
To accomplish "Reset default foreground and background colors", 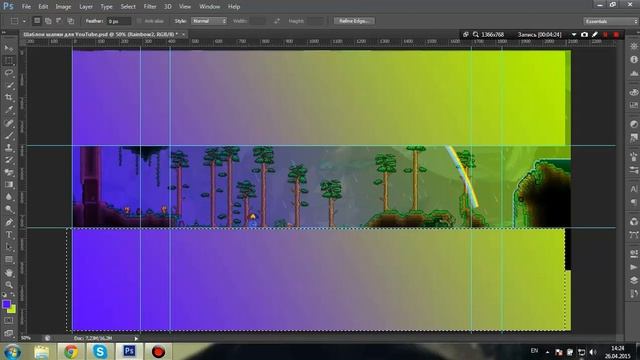I will 4,295.
